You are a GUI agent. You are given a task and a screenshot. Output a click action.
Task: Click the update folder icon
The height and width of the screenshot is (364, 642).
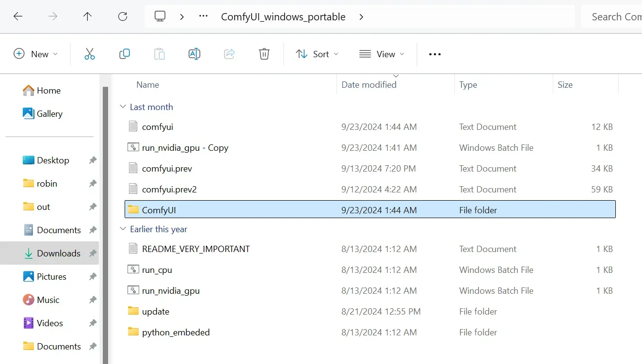tap(133, 311)
